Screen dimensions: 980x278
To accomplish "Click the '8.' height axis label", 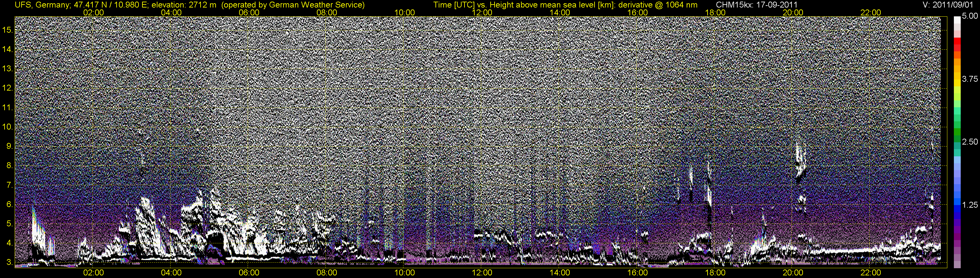I will tap(10, 166).
